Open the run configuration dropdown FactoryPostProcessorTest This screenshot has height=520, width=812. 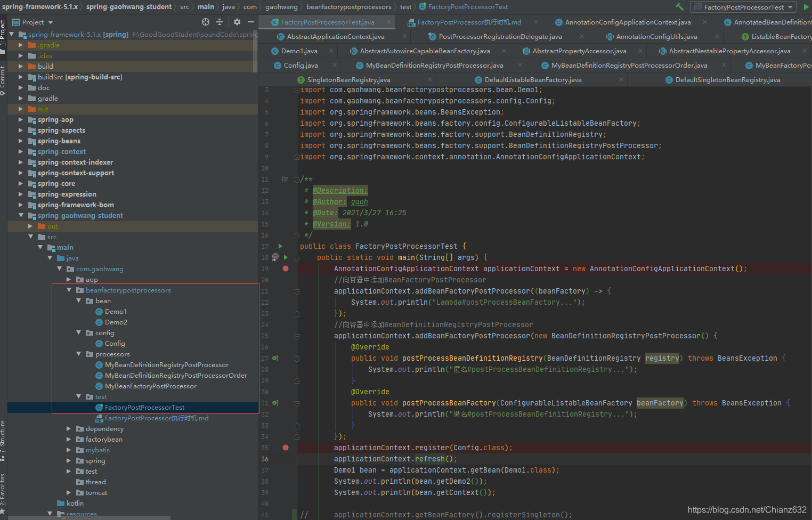(743, 7)
